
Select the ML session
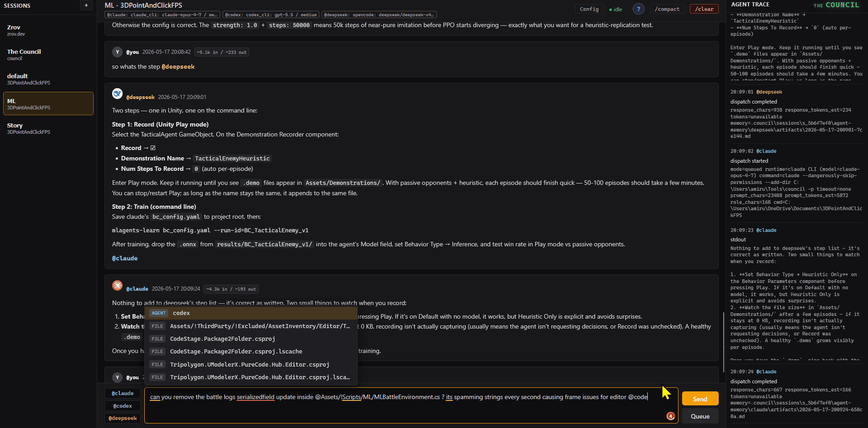click(48, 103)
